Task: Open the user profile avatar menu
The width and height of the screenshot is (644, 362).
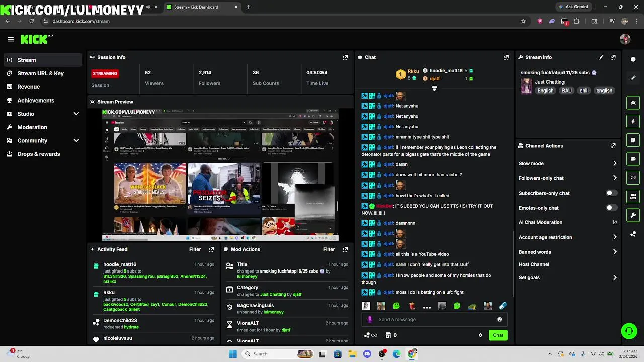Action: click(x=625, y=39)
